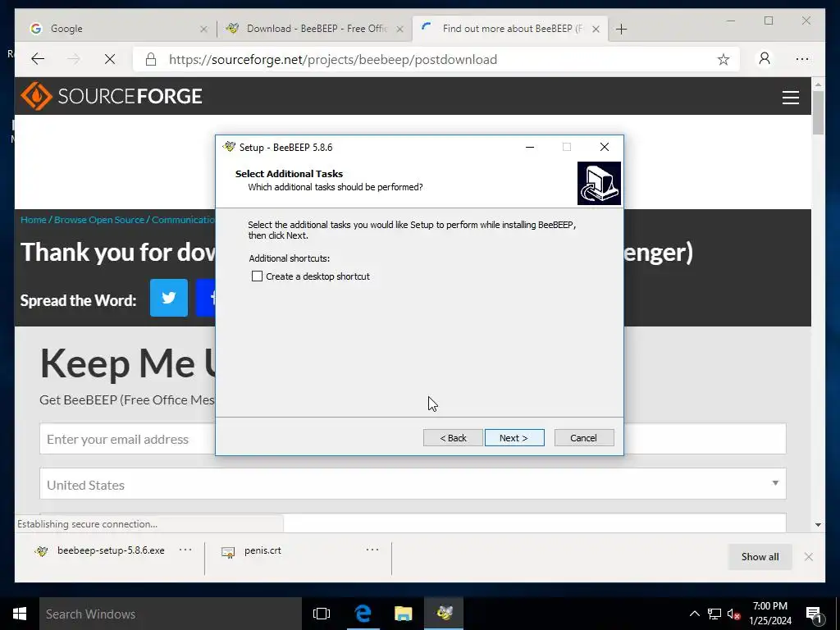Viewport: 840px width, 630px height.
Task: Minimize the BeeBEEP setup window
Action: coord(530,147)
